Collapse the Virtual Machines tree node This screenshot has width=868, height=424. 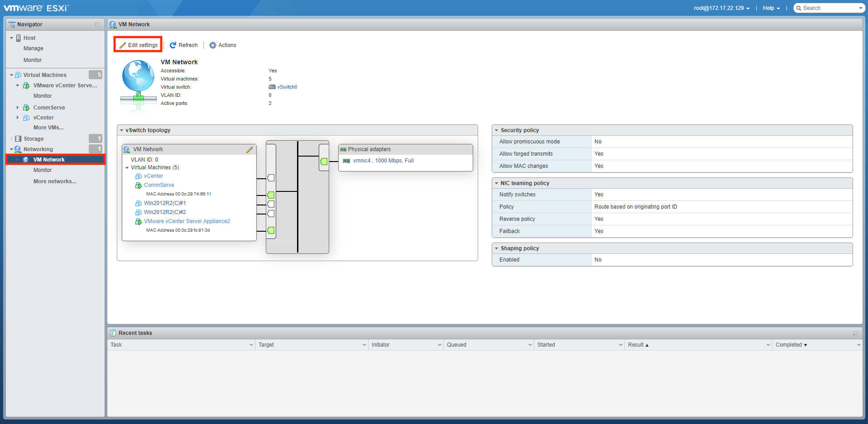click(x=12, y=75)
